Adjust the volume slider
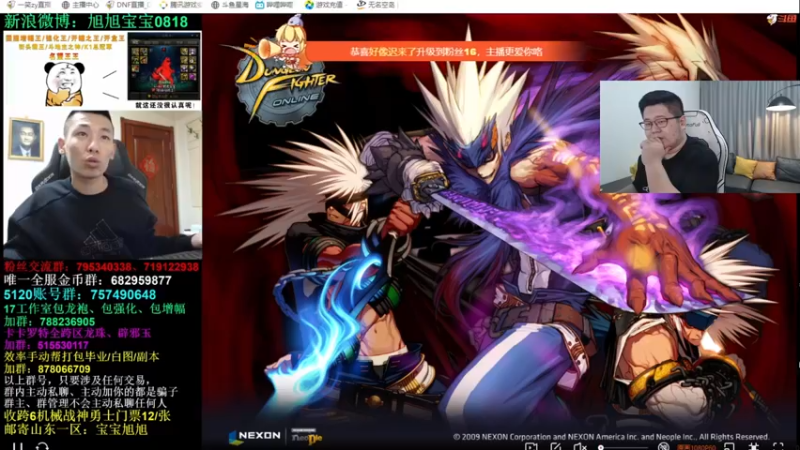Image resolution: width=800 pixels, height=450 pixels. (x=623, y=447)
